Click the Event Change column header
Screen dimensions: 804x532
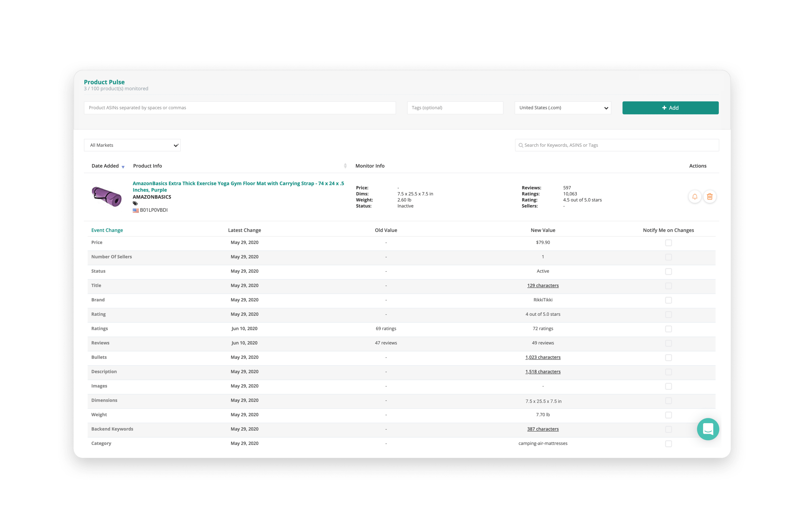107,230
